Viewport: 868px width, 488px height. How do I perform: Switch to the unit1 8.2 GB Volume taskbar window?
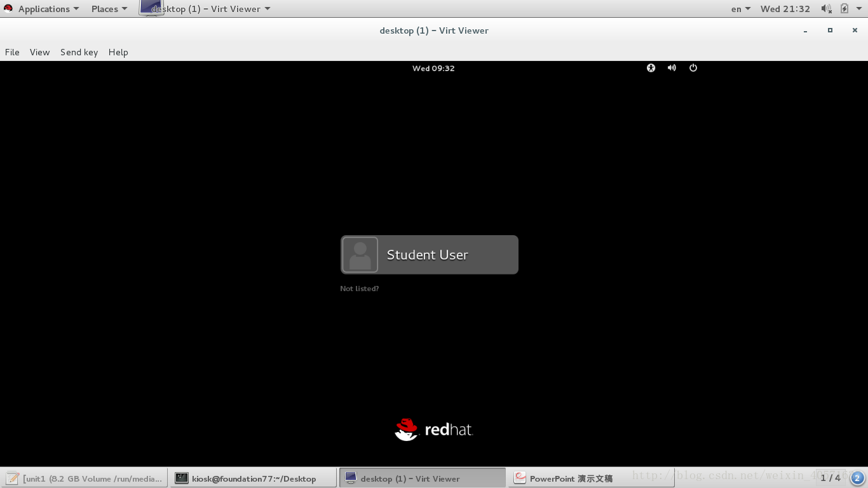pyautogui.click(x=85, y=478)
